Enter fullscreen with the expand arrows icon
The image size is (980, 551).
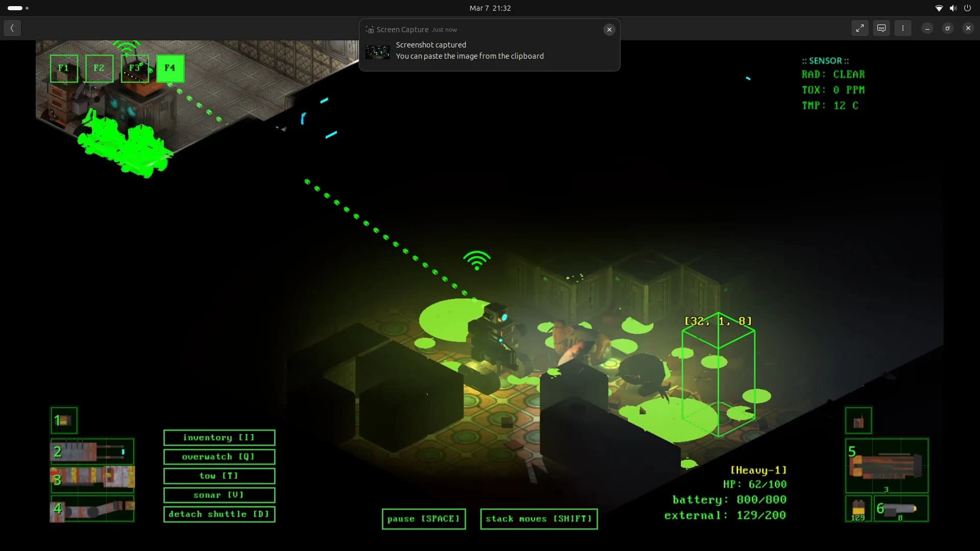860,28
